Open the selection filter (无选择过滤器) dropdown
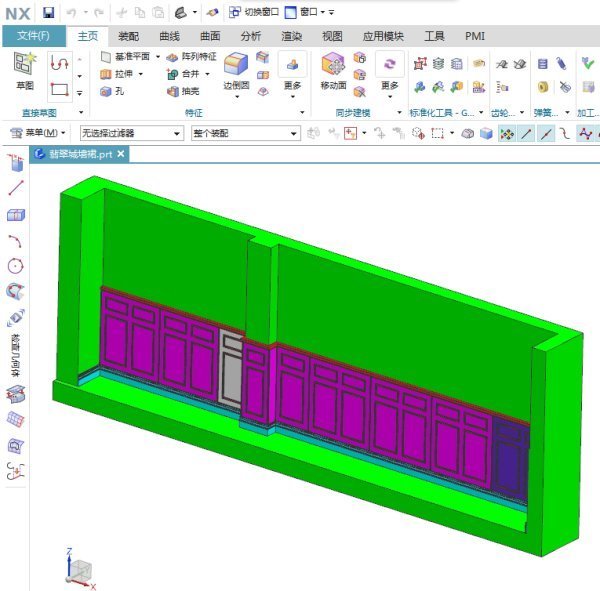 point(131,133)
